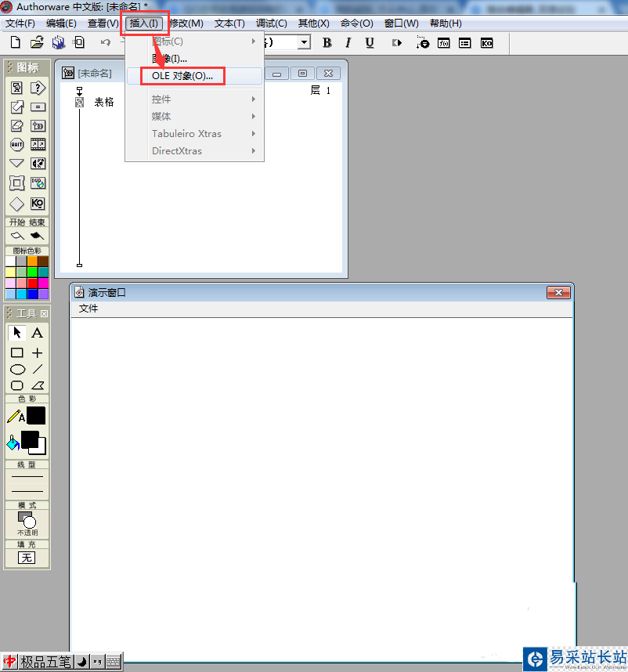Open the 窗口(W) menu
The image size is (628, 672).
click(x=402, y=23)
